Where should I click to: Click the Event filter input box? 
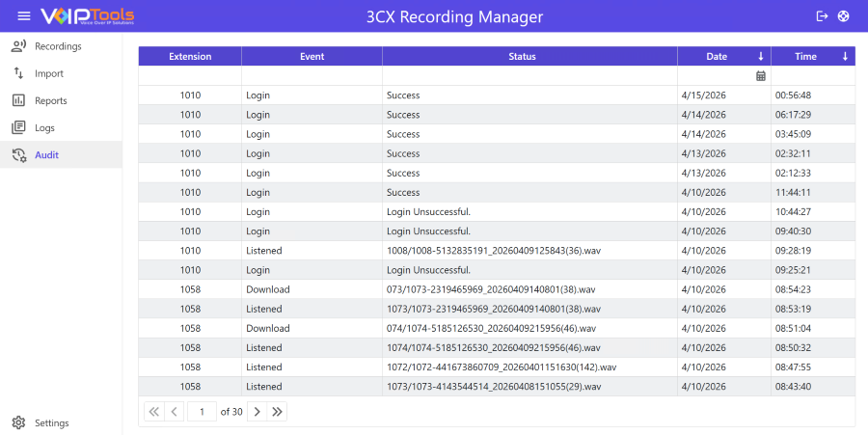(312, 76)
